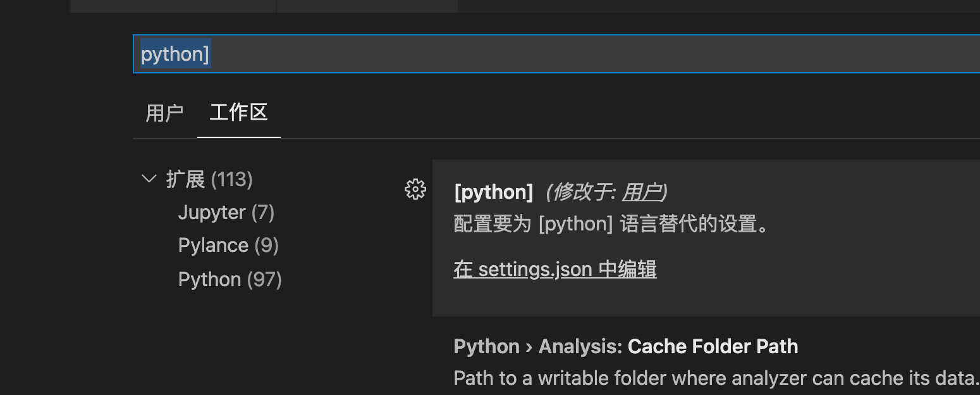Follow the 用户 link in 修改于
Viewport: 980px width, 395px height.
pos(642,192)
